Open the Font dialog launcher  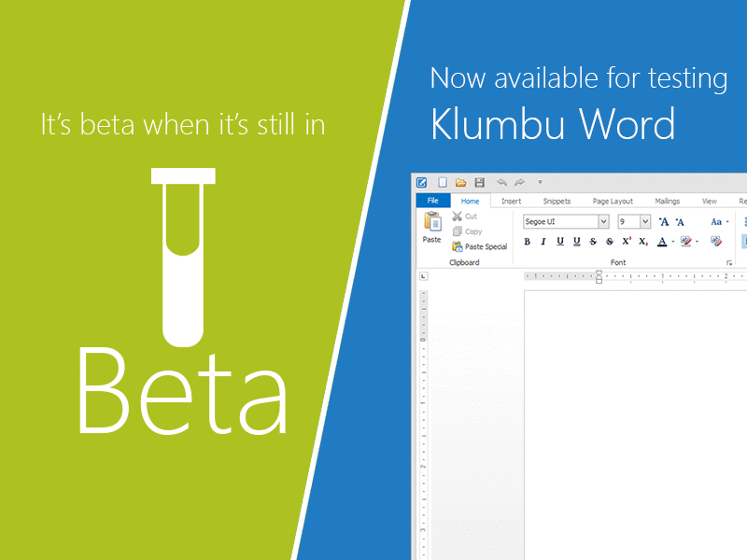coord(729,263)
